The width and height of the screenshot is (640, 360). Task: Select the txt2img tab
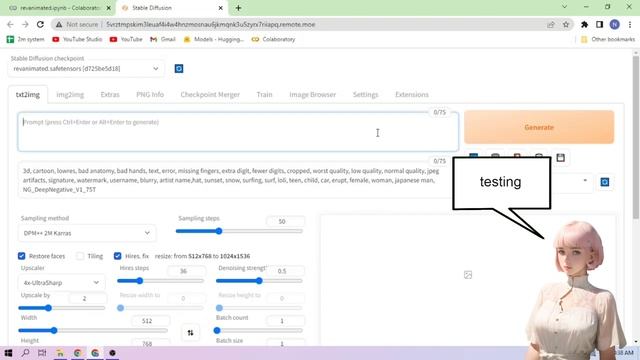click(28, 95)
